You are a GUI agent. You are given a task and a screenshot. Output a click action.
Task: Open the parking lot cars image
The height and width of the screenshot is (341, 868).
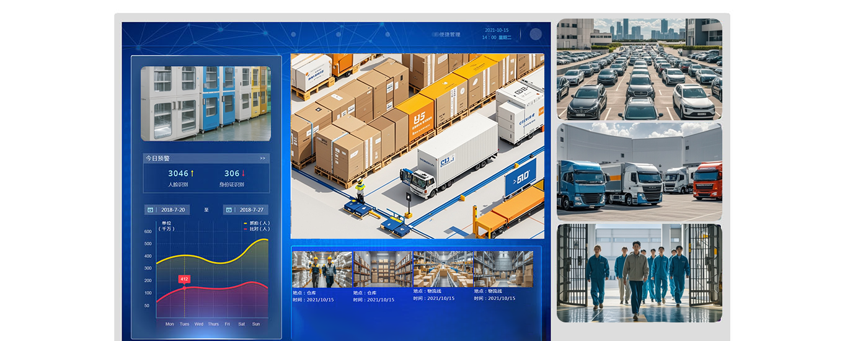(639, 69)
